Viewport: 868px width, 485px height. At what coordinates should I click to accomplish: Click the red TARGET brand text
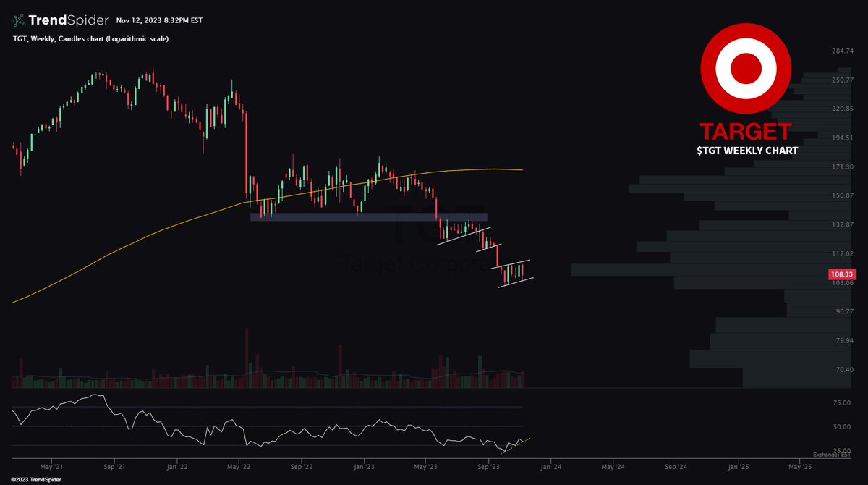(746, 132)
